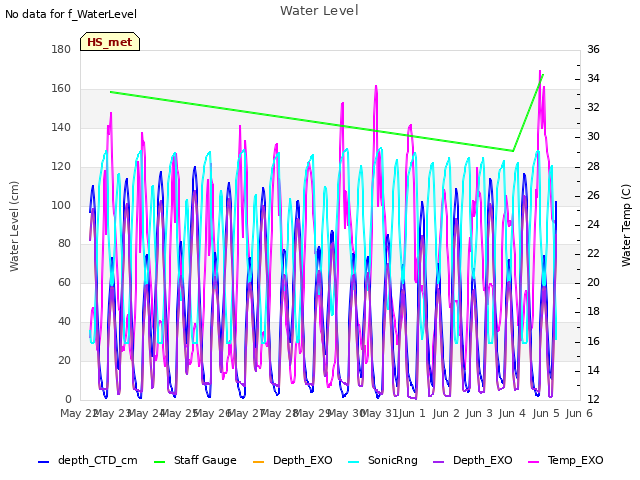The image size is (640, 480).
Task: Select the 'No data for f_WaterLevel' message
Action: click(71, 14)
